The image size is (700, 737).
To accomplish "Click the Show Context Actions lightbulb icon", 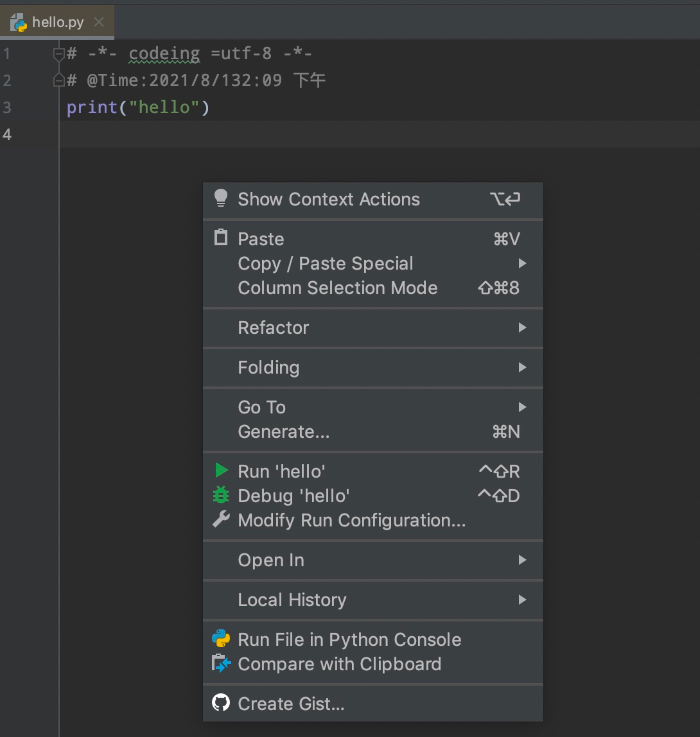I will tap(221, 199).
